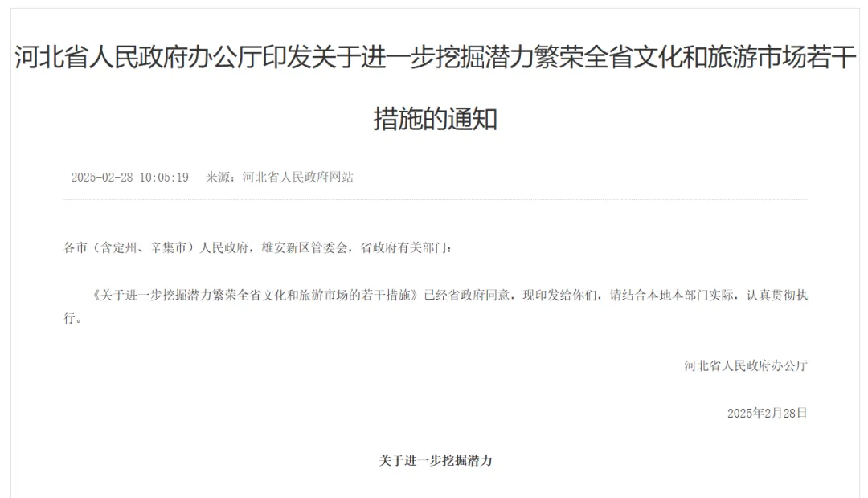
Task: Click the document title in book-title marks
Action: (x=256, y=295)
